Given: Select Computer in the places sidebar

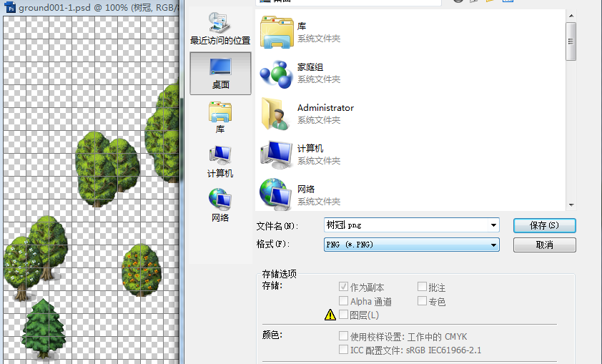Looking at the screenshot, I should coord(220,162).
